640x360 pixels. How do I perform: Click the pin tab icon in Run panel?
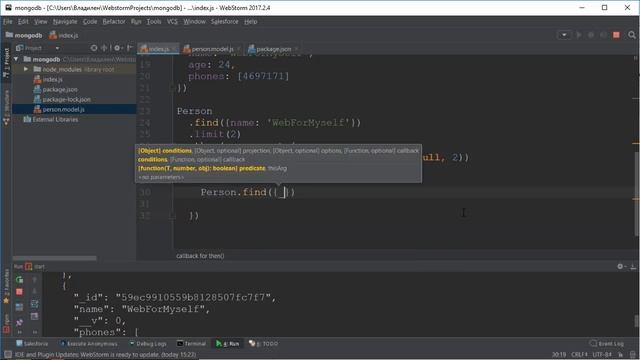[19, 322]
